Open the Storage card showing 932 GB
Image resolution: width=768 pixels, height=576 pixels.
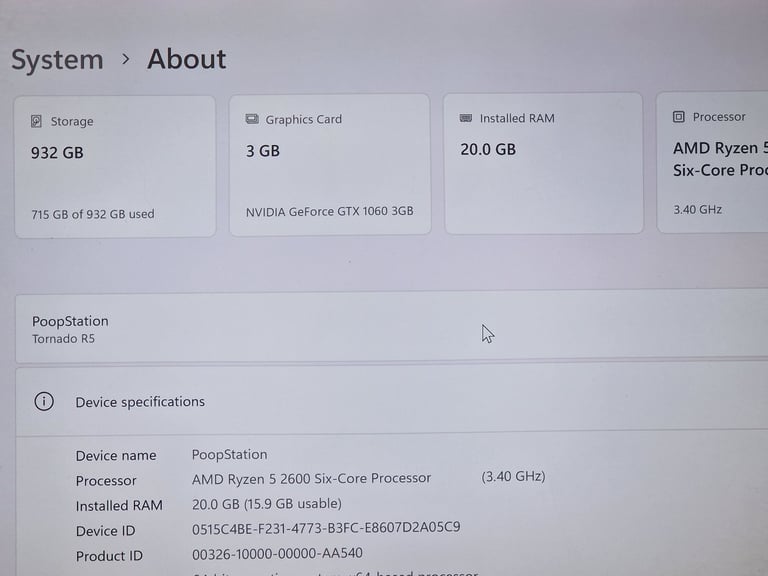tap(115, 167)
